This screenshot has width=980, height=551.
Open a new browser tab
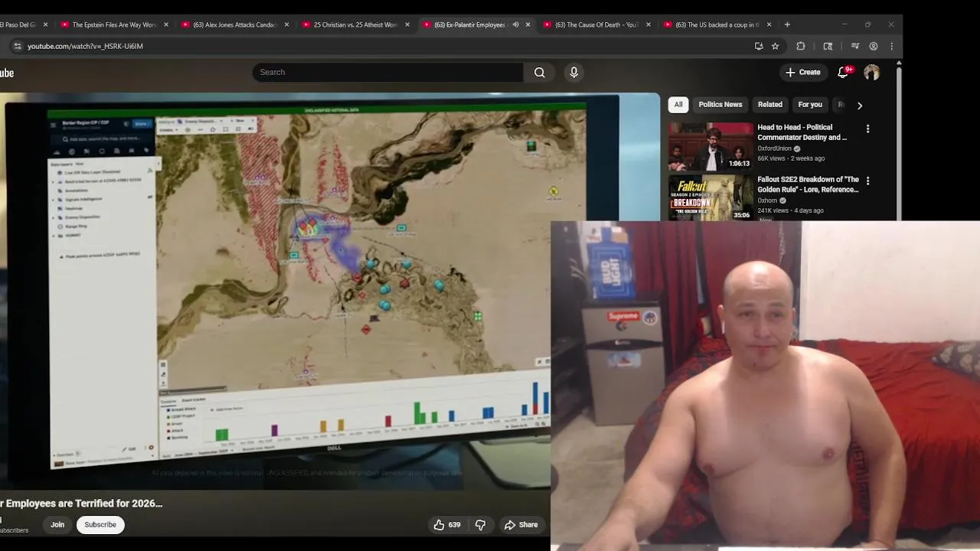787,24
